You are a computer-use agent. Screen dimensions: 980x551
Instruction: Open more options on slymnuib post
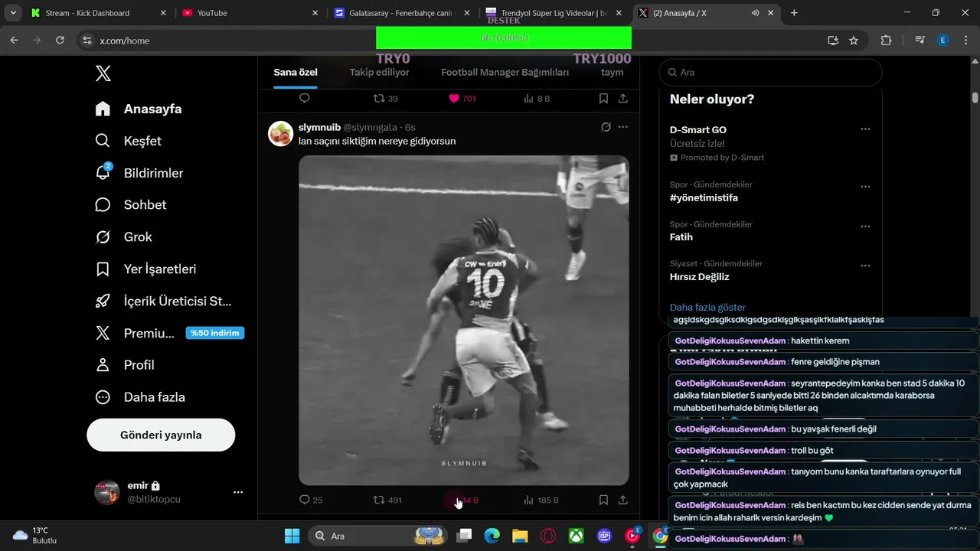[623, 127]
